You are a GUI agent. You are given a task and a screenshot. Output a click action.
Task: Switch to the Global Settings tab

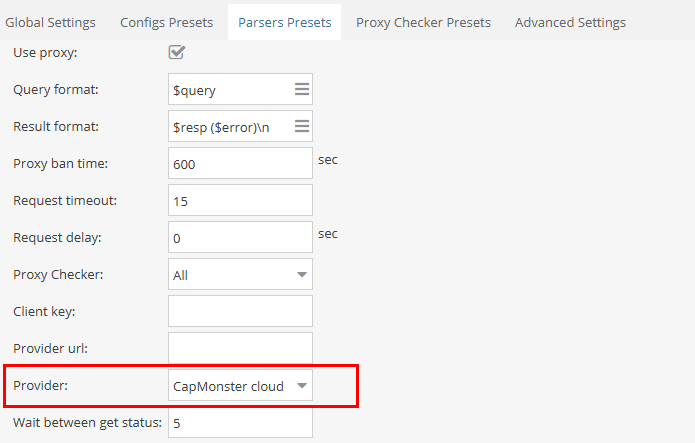click(50, 23)
